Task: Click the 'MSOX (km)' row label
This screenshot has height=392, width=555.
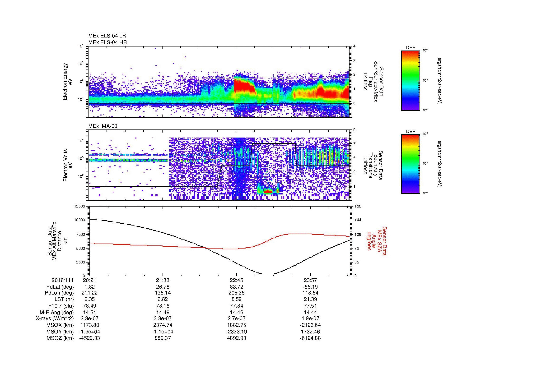Action: (60, 325)
